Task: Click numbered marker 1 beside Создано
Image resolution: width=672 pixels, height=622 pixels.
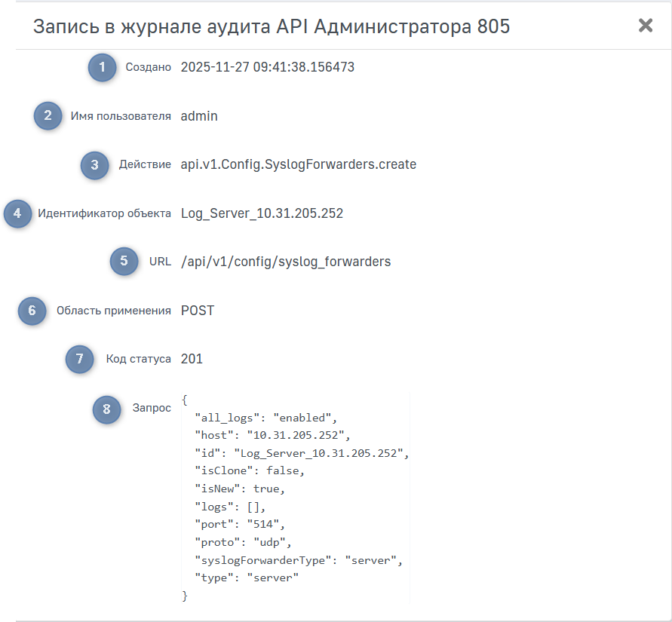Action: pos(102,67)
